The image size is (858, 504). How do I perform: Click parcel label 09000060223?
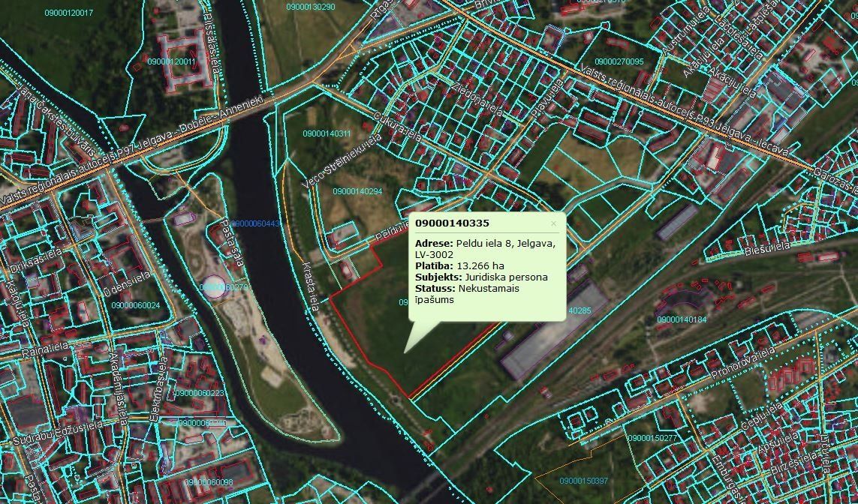[x=200, y=393]
